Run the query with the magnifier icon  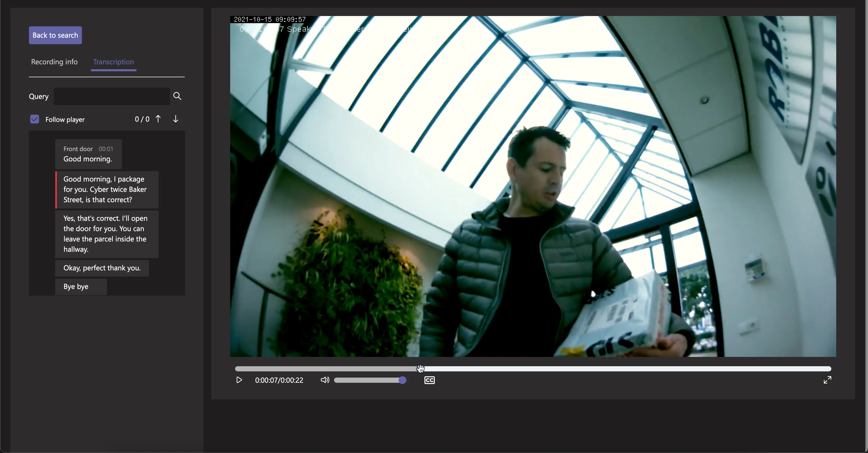[x=177, y=96]
